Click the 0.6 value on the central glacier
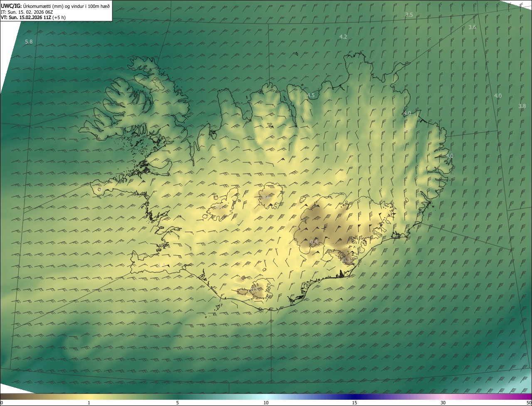This screenshot has height=406, width=532. pyautogui.click(x=265, y=198)
